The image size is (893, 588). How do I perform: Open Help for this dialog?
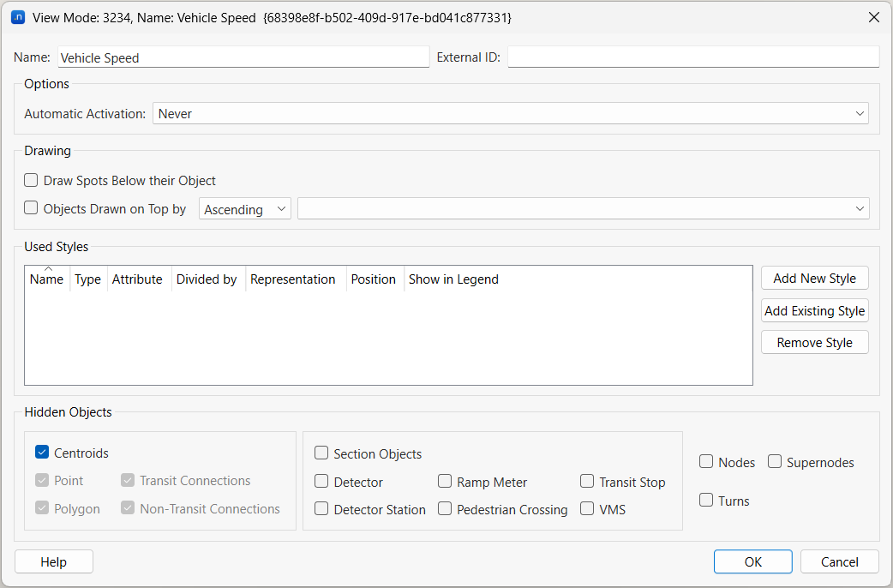53,562
